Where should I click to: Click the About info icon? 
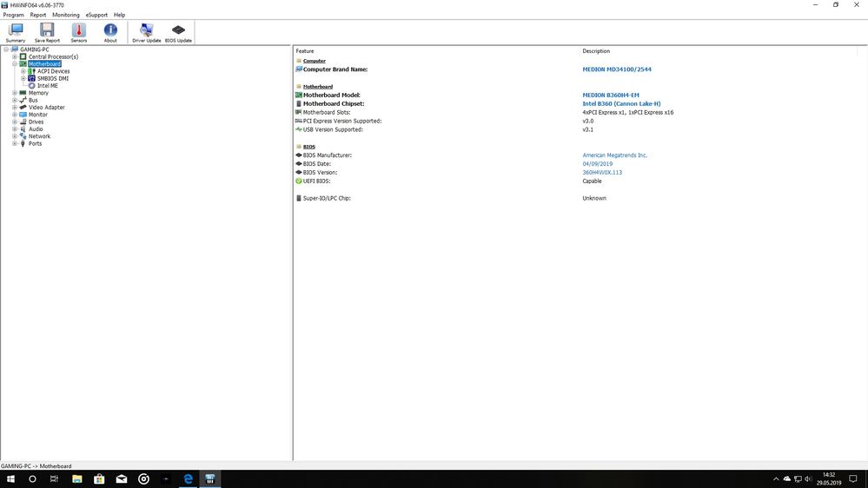110,32
